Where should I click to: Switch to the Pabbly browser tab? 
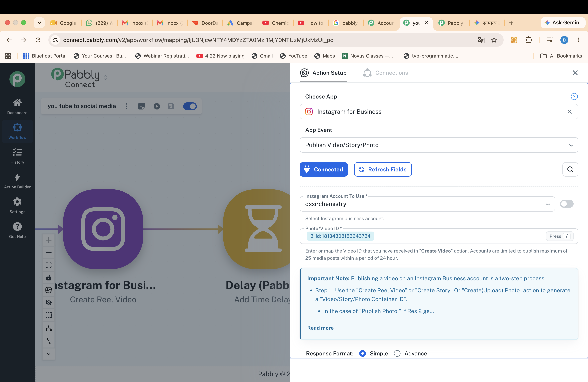click(x=451, y=23)
